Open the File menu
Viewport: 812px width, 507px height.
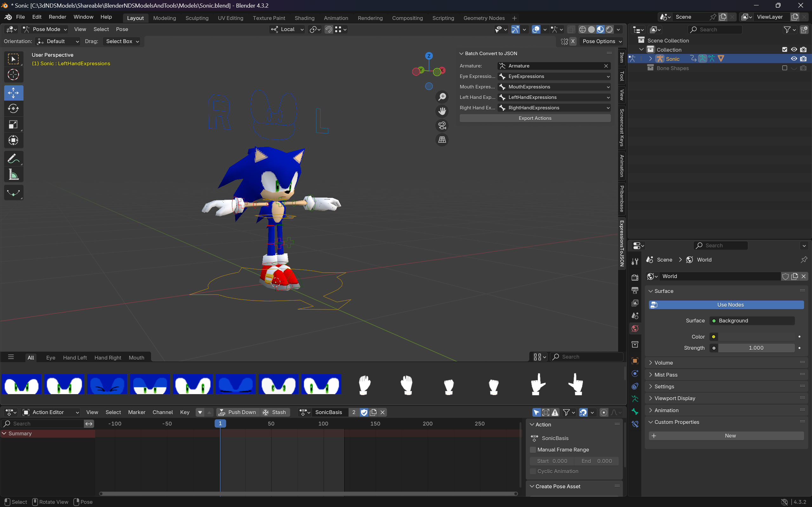point(21,17)
